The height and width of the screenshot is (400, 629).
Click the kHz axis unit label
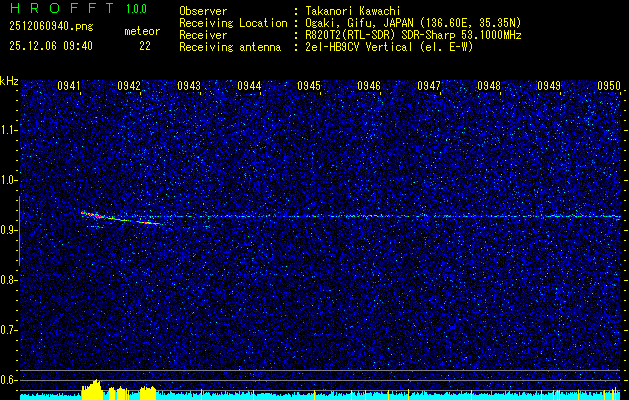click(9, 80)
